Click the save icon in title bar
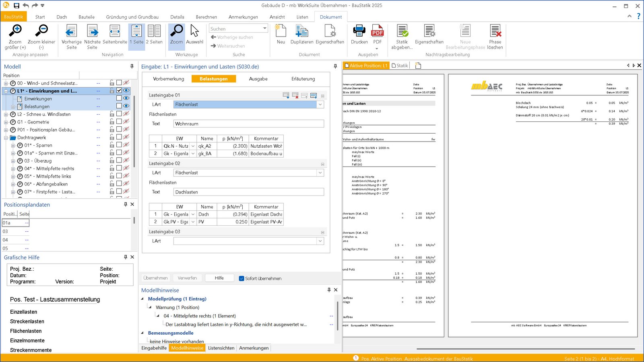This screenshot has height=362, width=644. coord(17,6)
